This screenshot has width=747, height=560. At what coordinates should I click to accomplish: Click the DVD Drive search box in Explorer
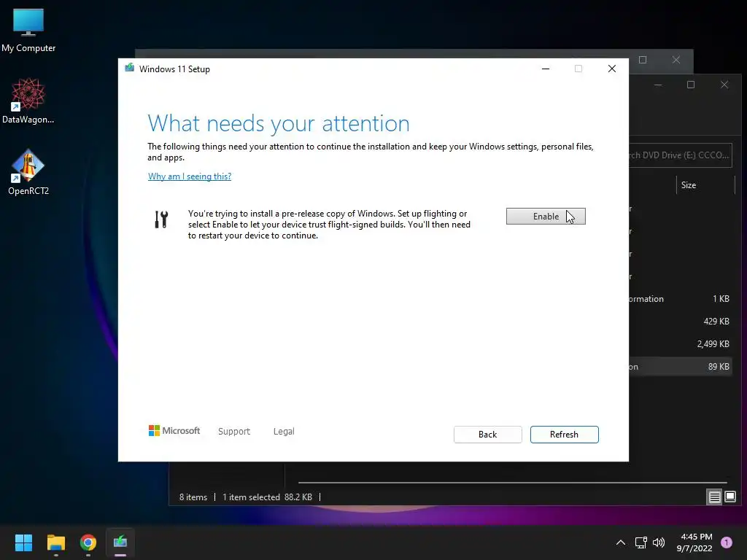[680, 155]
